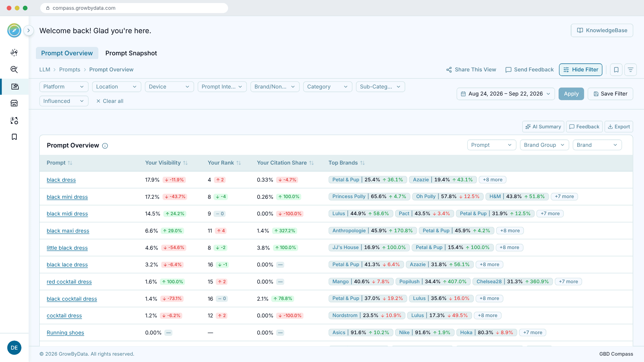Open the Brand Group selector
This screenshot has height=362, width=644.
point(544,145)
